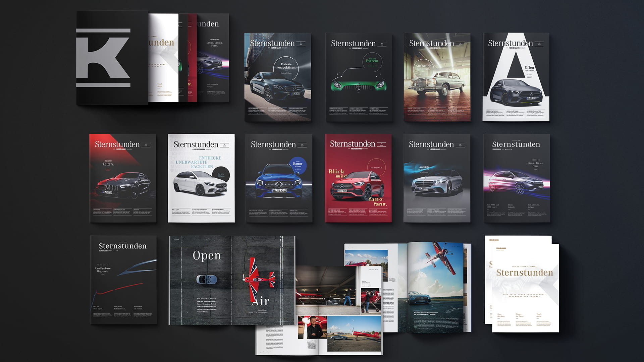This screenshot has width=644, height=362.
Task: Select the "Perfekte Perspektiven." circle headline
Action: (286, 66)
